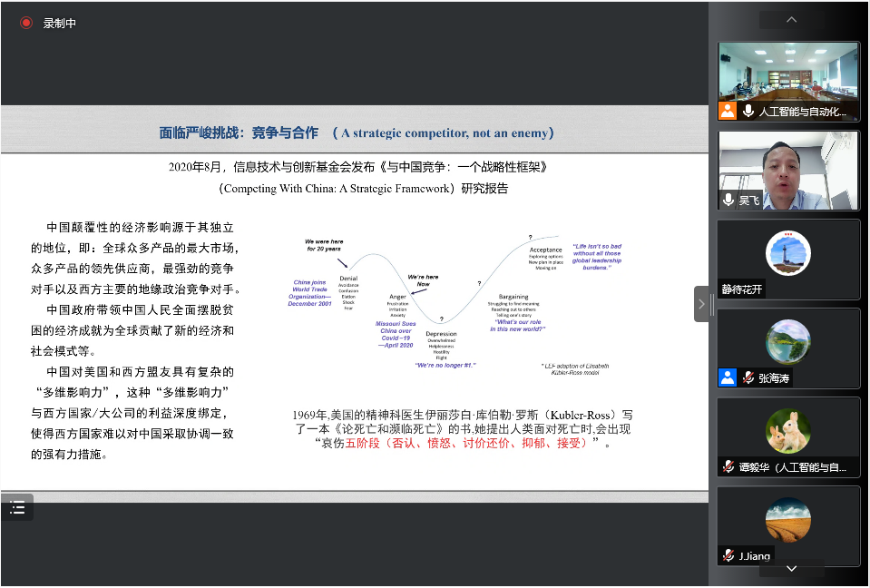This screenshot has height=588, width=870.
Task: Click the Kubler-Ross curve diagram in slide
Action: point(454,304)
